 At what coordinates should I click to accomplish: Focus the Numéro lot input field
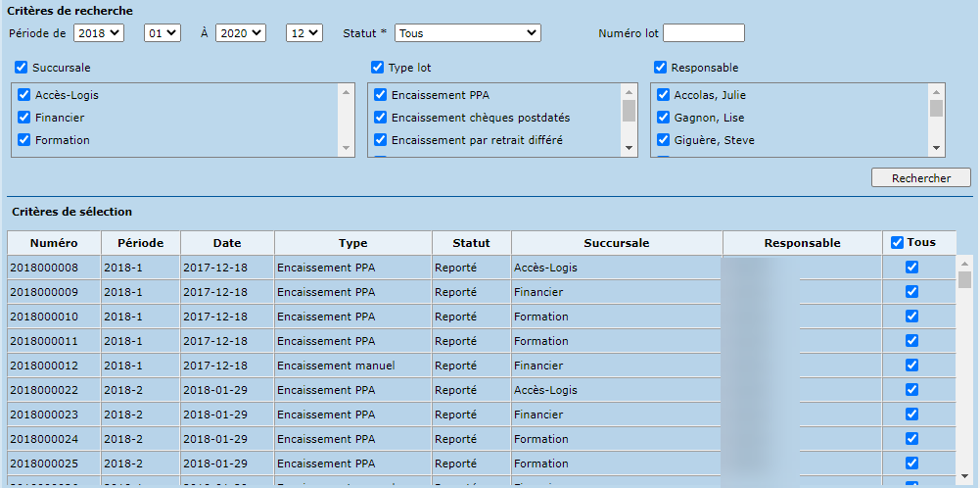tap(703, 33)
